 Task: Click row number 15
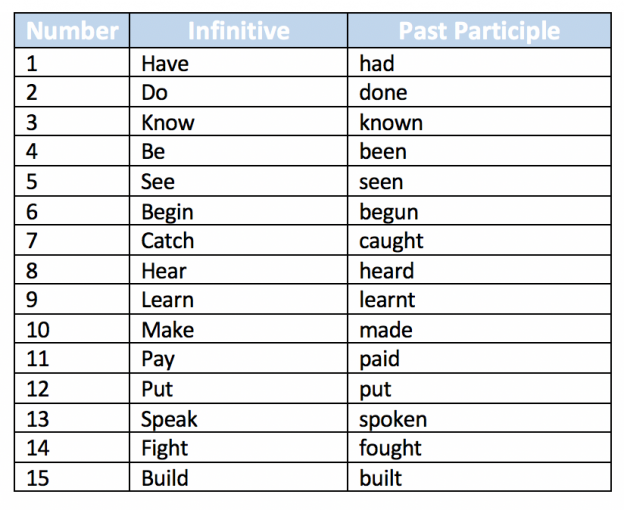tap(38, 478)
